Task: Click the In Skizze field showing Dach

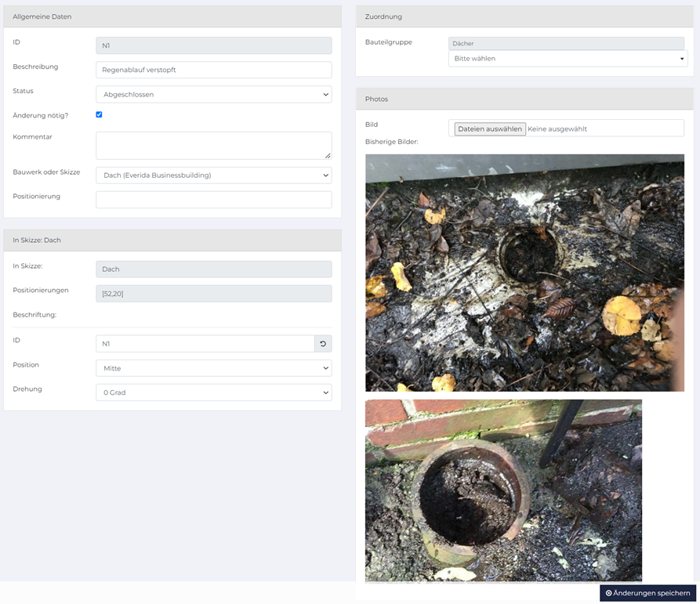Action: click(x=214, y=269)
